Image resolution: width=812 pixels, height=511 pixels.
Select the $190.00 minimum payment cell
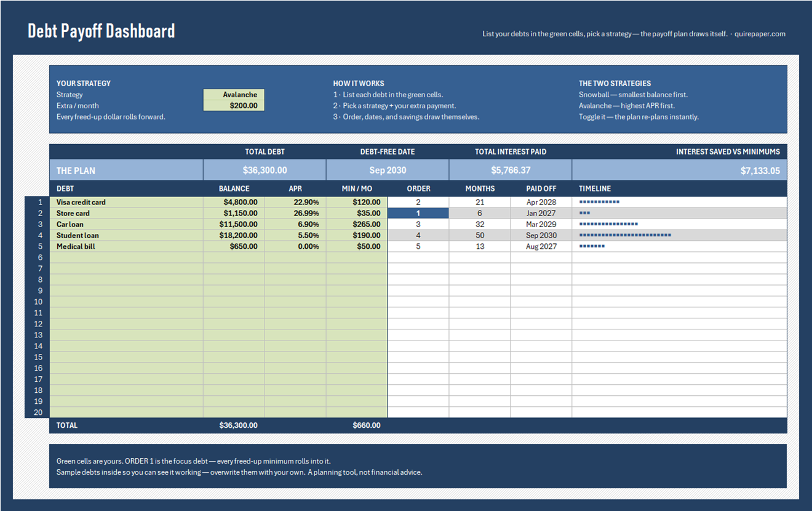pyautogui.click(x=357, y=235)
